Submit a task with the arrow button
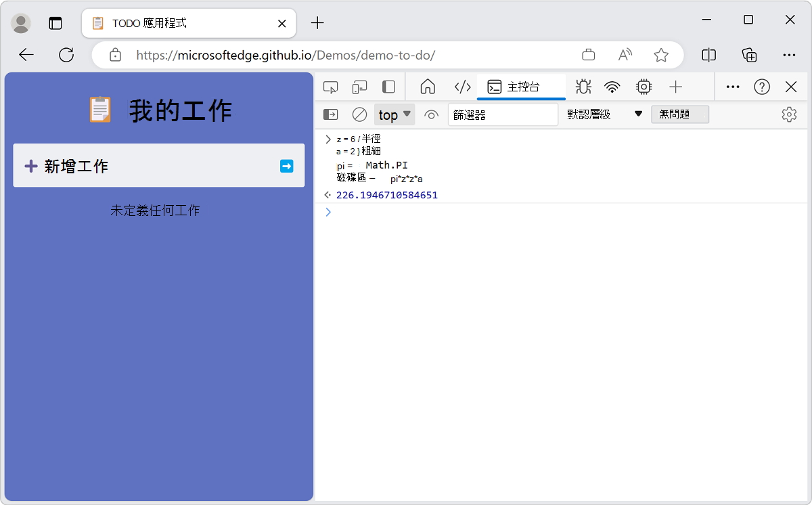812x505 pixels. click(x=287, y=165)
